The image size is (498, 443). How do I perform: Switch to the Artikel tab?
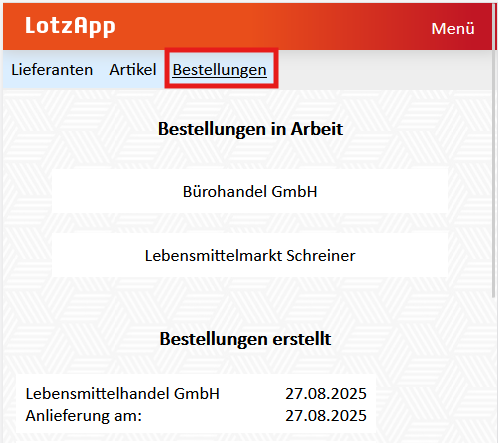133,70
